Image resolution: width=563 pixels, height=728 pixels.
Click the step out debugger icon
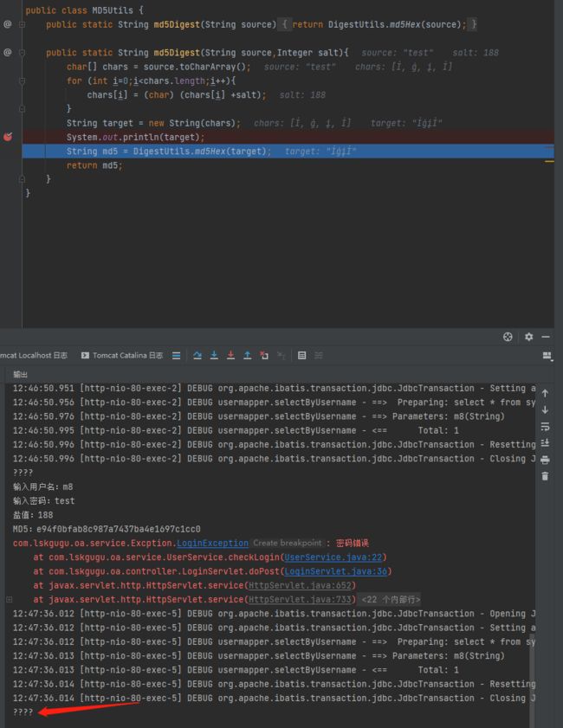[x=248, y=355]
